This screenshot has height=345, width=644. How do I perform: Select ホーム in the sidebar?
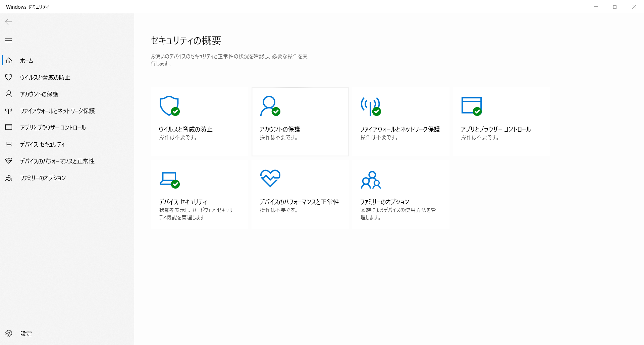(x=26, y=61)
